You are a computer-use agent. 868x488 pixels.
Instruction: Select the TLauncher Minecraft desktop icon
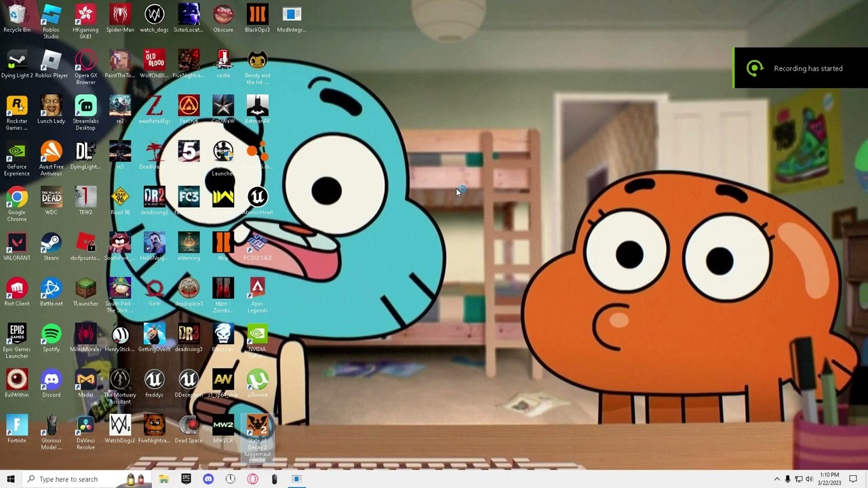[85, 291]
